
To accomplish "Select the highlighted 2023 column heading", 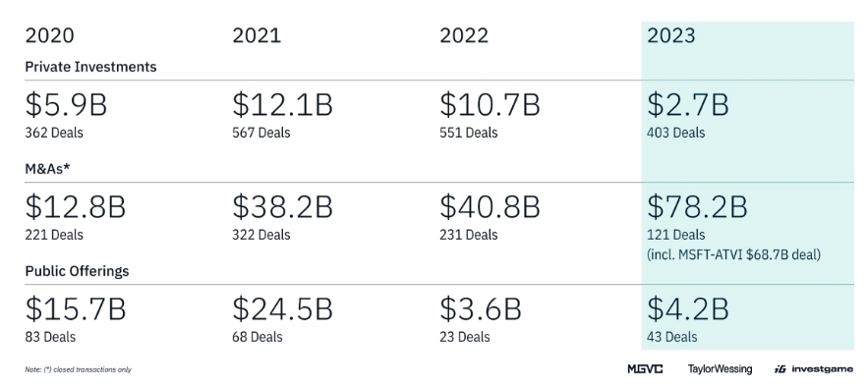I will click(x=671, y=35).
